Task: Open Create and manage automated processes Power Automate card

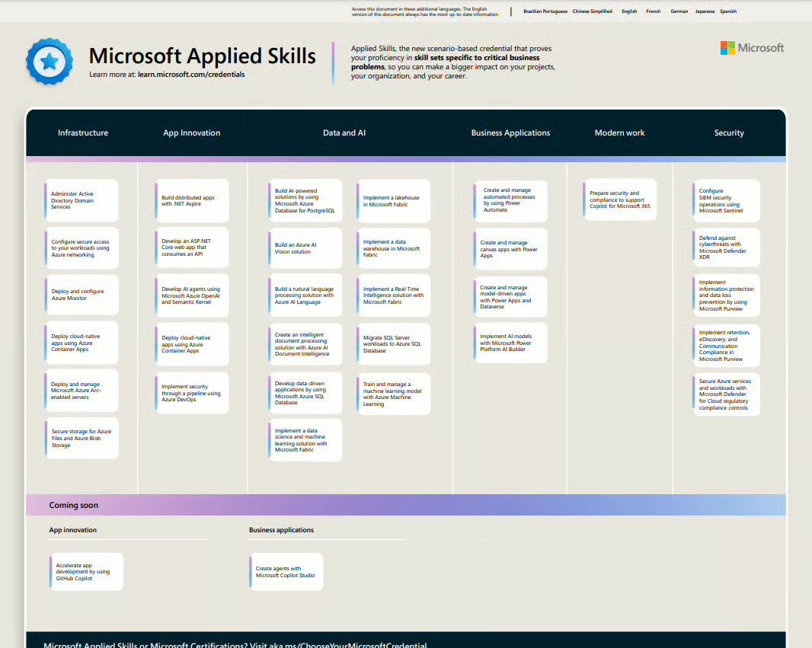Action: (510, 201)
